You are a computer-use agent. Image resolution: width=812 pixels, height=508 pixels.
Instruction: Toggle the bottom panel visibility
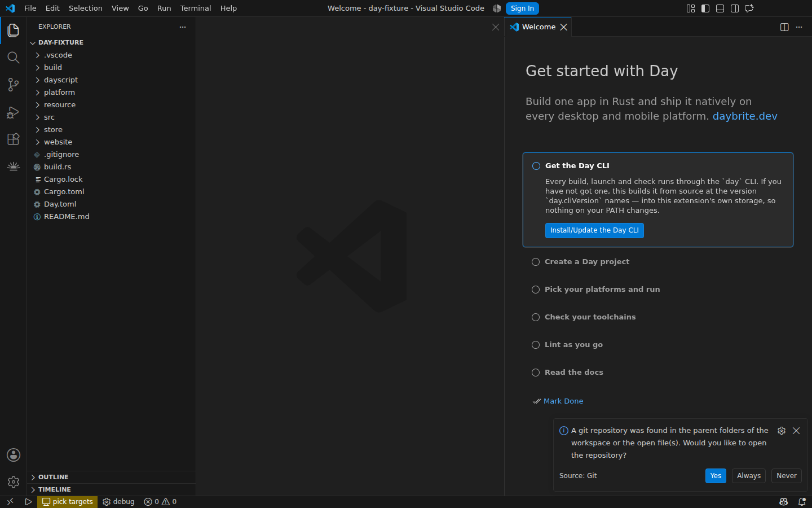pyautogui.click(x=720, y=8)
